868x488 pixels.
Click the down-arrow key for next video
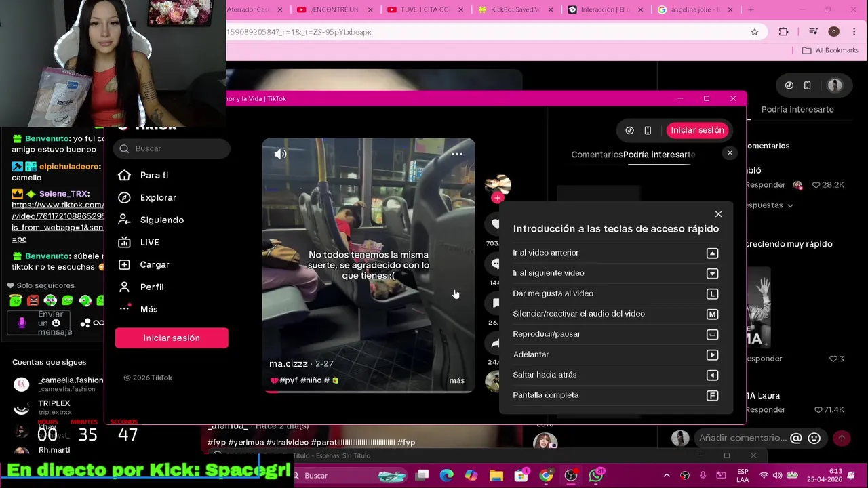(712, 273)
